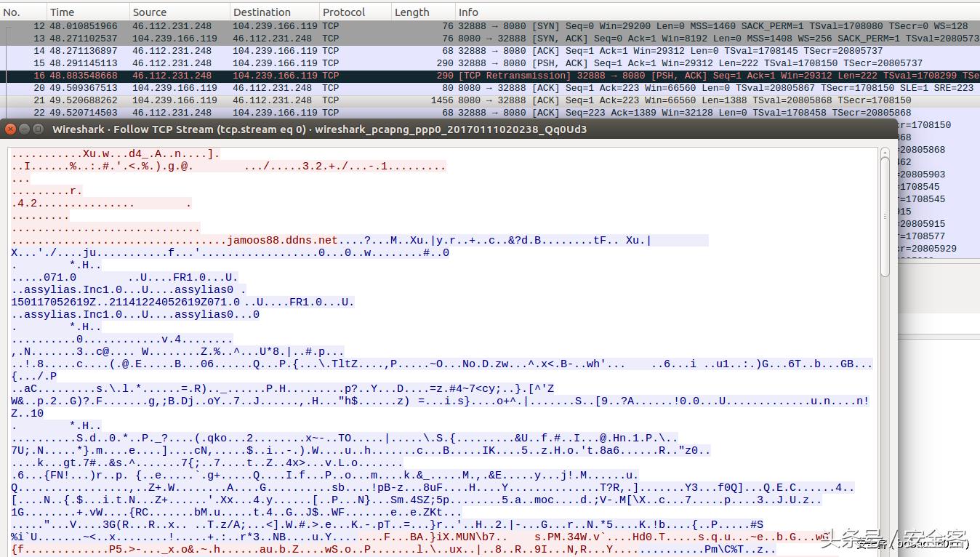Close the Follow TCP Stream dialog
Image resolution: width=980 pixels, height=557 pixels.
tap(10, 129)
